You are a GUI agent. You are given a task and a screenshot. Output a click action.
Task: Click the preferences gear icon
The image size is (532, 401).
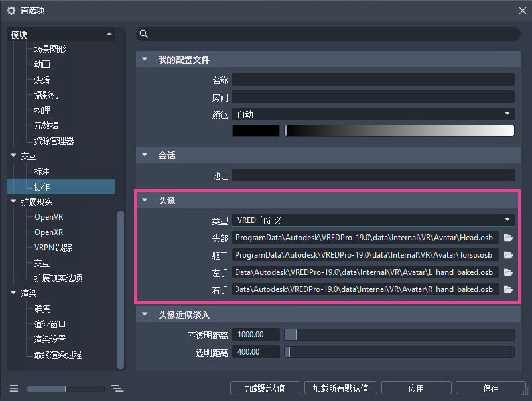point(11,11)
